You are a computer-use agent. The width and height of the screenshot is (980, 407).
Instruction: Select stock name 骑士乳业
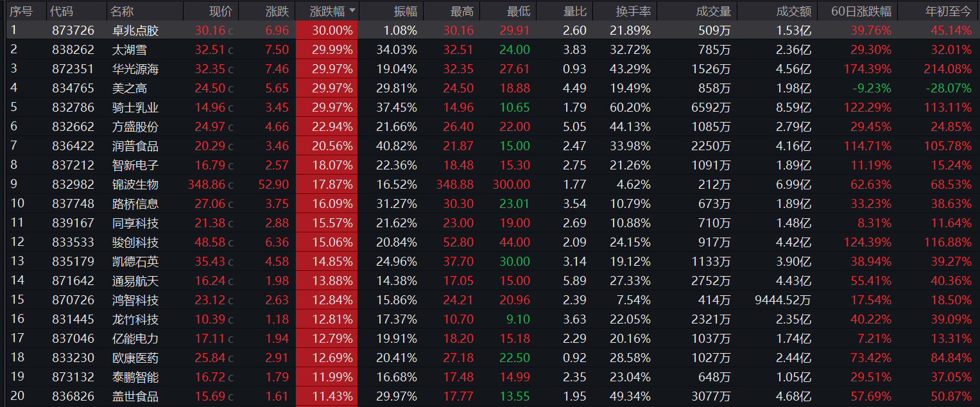point(135,107)
